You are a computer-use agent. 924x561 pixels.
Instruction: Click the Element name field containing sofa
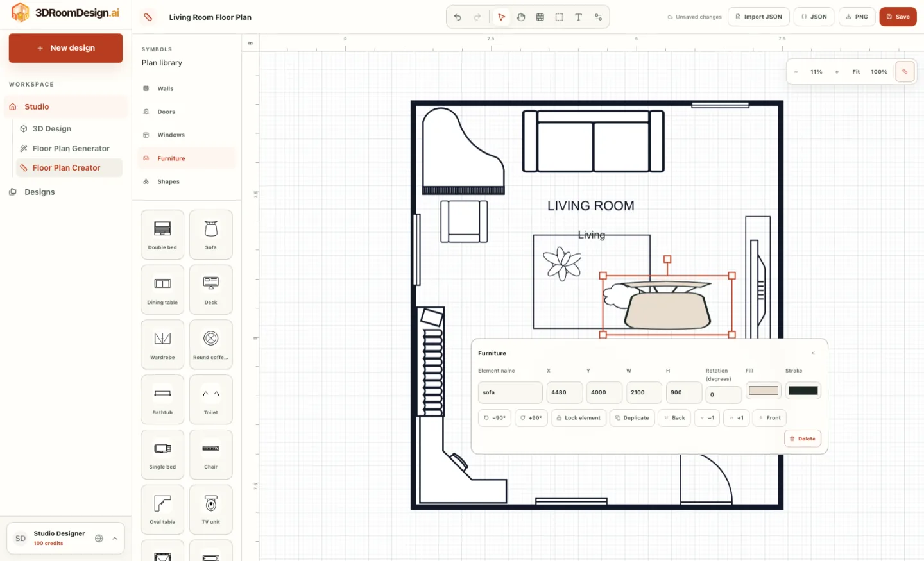pyautogui.click(x=510, y=392)
